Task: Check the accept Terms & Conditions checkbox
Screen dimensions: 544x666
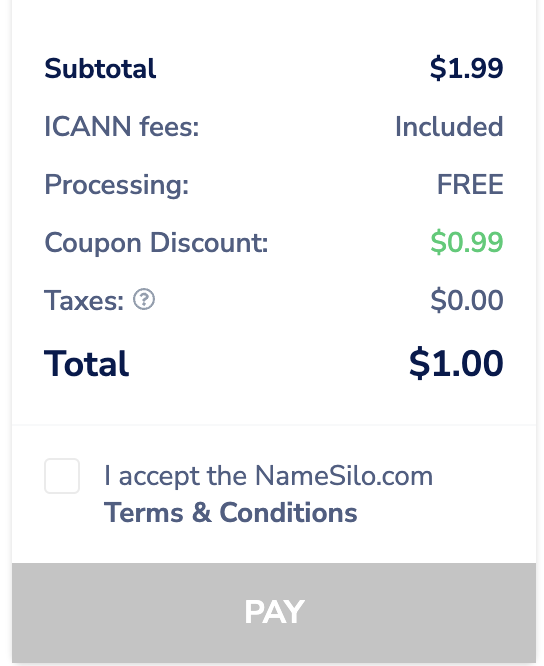Action: 62,476
